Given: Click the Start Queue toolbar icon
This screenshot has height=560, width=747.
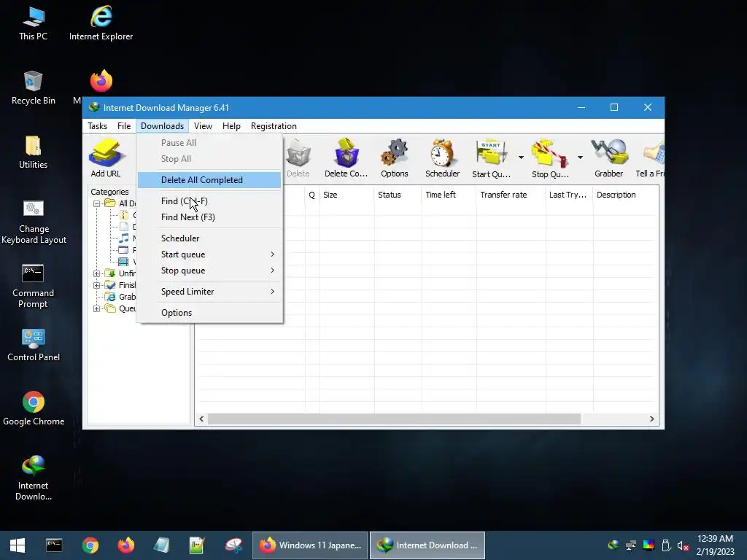Looking at the screenshot, I should click(x=491, y=158).
